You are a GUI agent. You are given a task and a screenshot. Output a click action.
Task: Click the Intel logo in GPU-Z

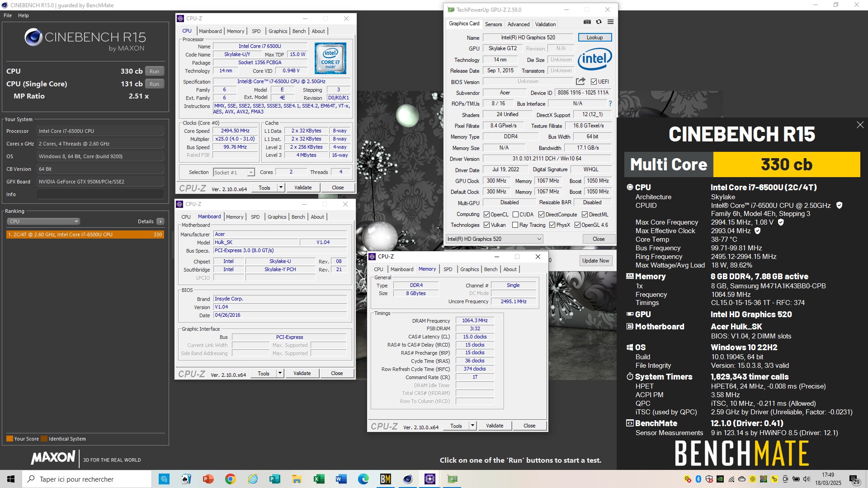click(594, 59)
